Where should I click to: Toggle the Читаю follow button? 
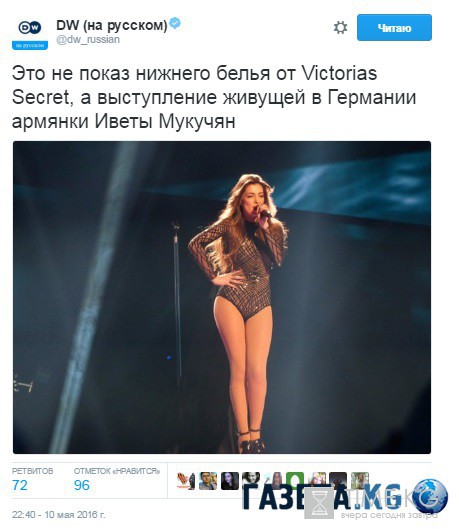click(x=394, y=28)
